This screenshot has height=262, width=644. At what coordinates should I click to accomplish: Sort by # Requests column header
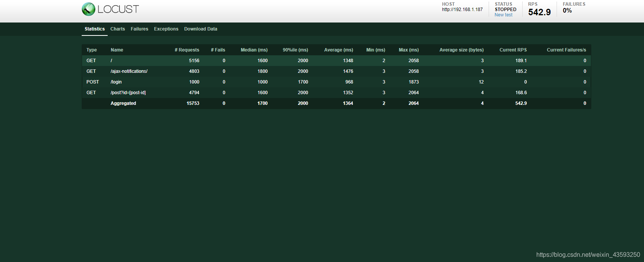point(187,50)
